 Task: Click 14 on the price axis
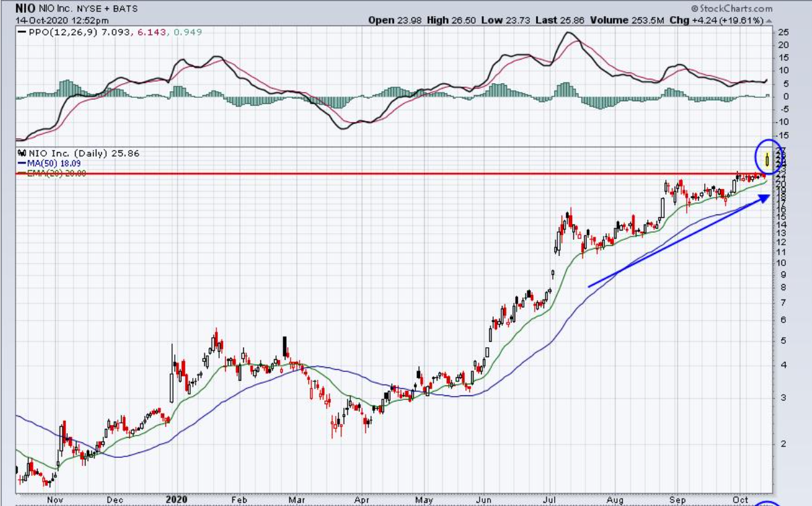[x=782, y=225]
